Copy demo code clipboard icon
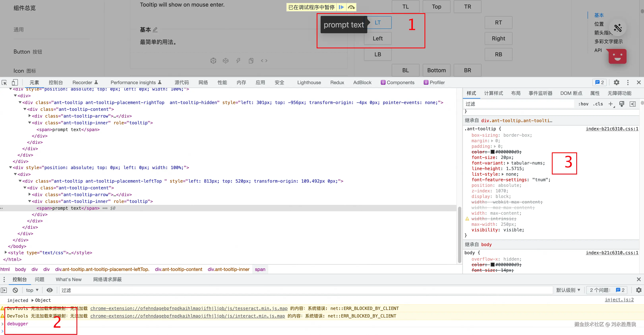The width and height of the screenshot is (644, 335). coord(251,61)
